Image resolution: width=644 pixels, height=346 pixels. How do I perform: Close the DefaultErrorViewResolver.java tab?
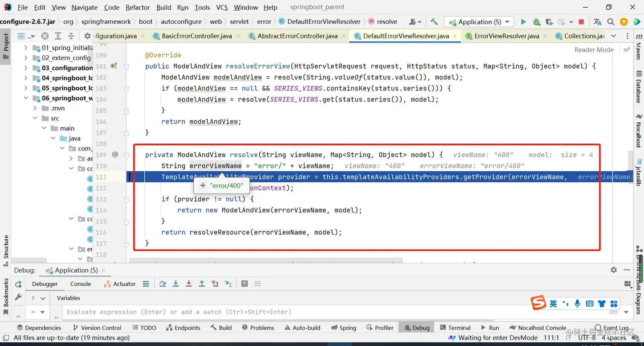pos(455,36)
